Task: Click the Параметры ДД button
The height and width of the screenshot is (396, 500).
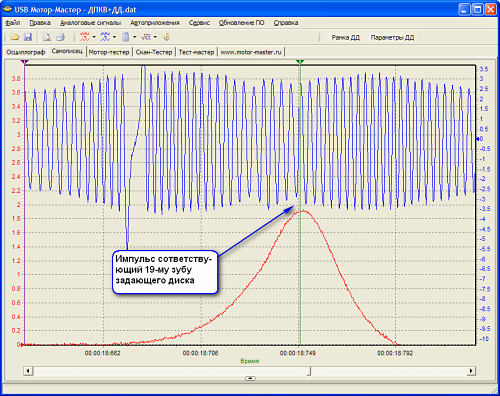Action: coord(392,38)
